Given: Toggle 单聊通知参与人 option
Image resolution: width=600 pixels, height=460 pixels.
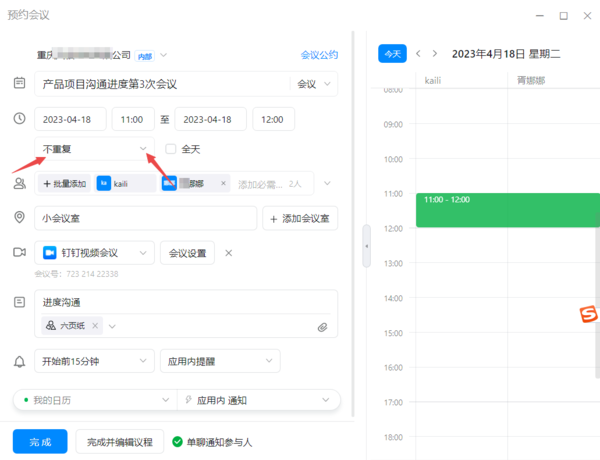Looking at the screenshot, I should 178,441.
